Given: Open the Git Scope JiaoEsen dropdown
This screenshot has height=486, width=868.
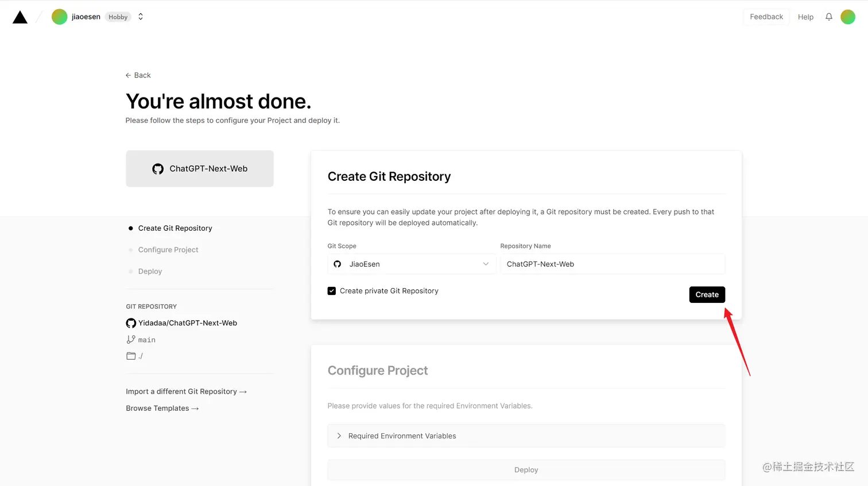Looking at the screenshot, I should [x=412, y=264].
